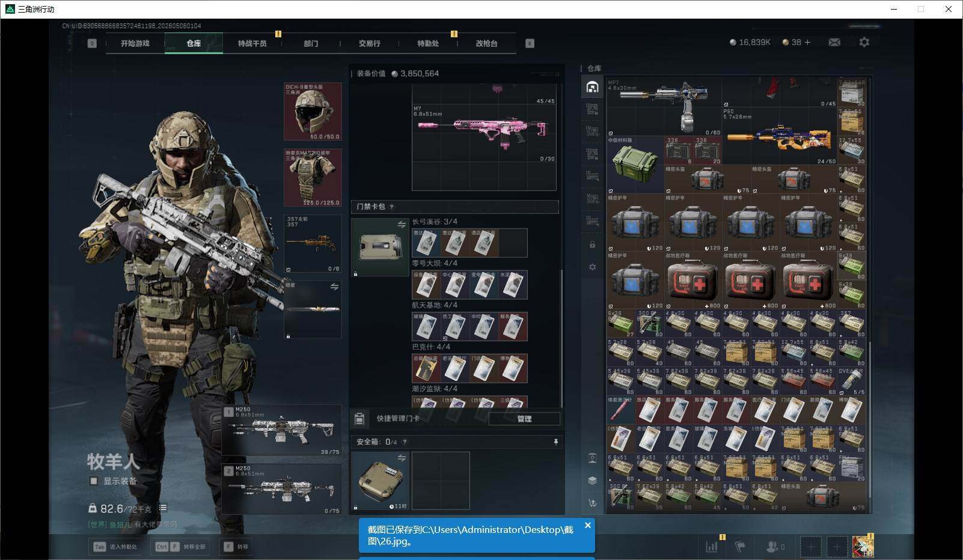
Task: Click the green 中级材料箱 crate
Action: [x=635, y=165]
